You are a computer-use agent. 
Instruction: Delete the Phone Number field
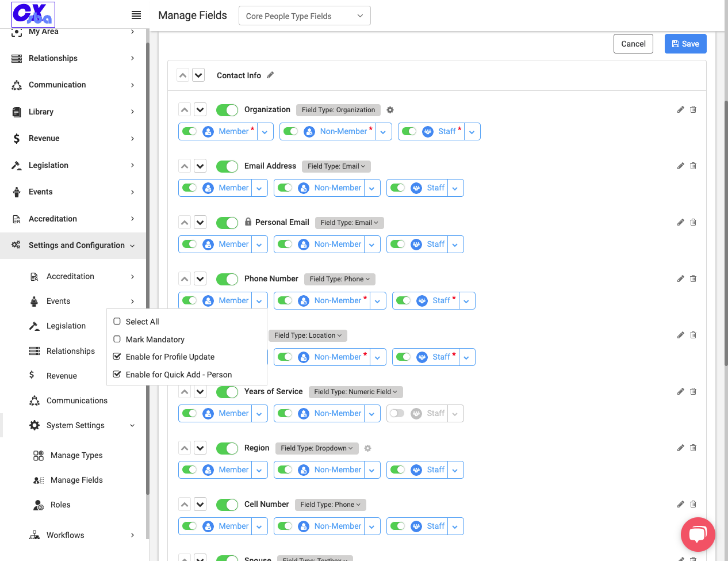[693, 278]
